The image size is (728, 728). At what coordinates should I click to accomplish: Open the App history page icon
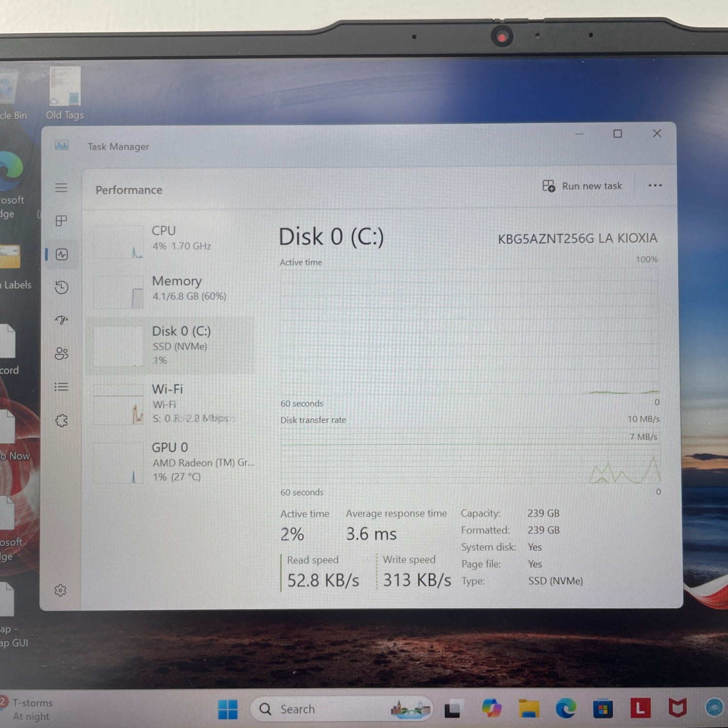pos(62,287)
